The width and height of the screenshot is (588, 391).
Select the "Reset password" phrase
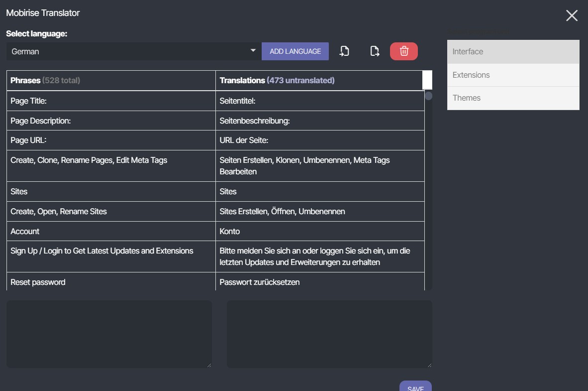pos(111,282)
